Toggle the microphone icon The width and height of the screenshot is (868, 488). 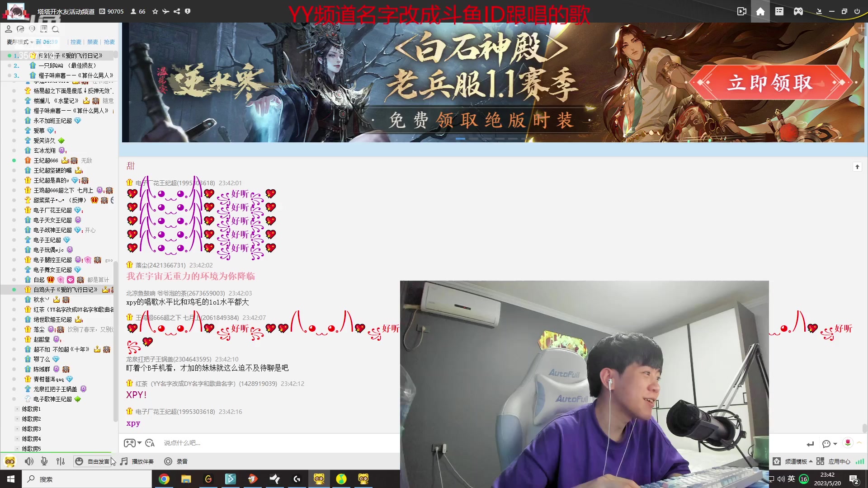(x=44, y=461)
